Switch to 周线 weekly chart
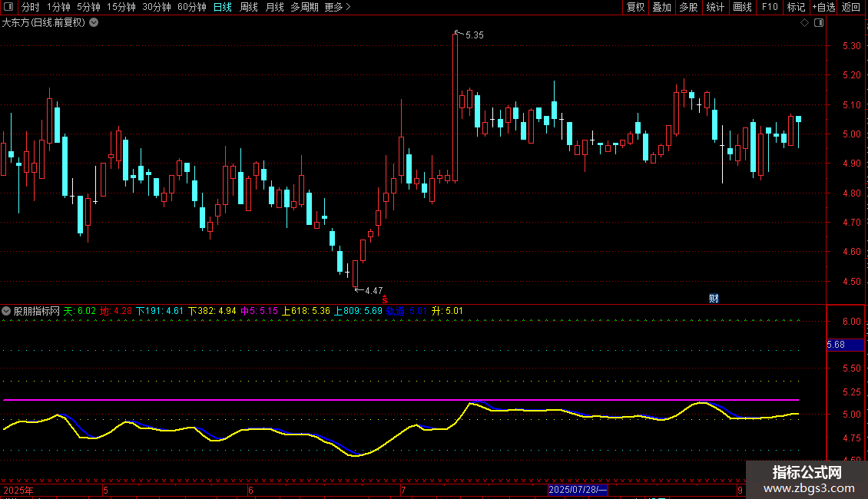The width and height of the screenshot is (868, 499). coord(249,7)
